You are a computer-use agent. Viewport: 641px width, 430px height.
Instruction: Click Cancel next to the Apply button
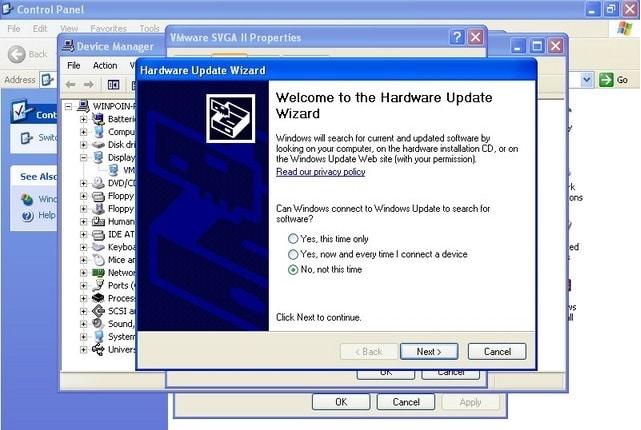pyautogui.click(x=406, y=402)
